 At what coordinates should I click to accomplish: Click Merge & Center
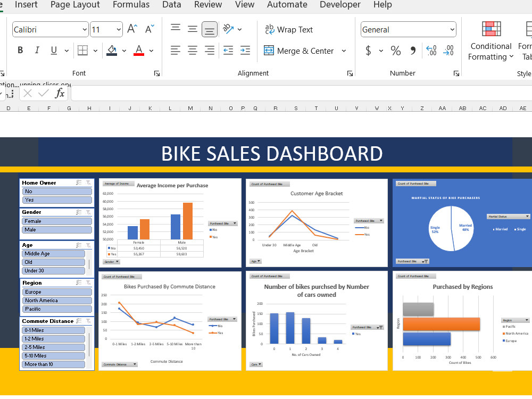point(299,51)
